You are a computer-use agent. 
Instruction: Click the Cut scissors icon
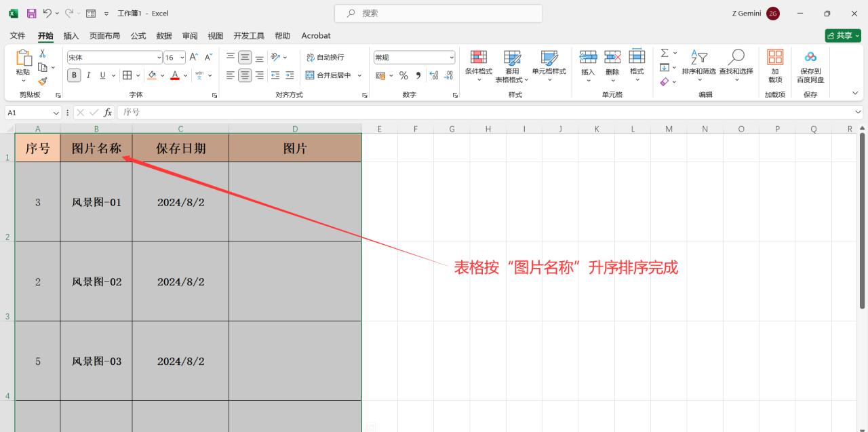click(x=43, y=54)
